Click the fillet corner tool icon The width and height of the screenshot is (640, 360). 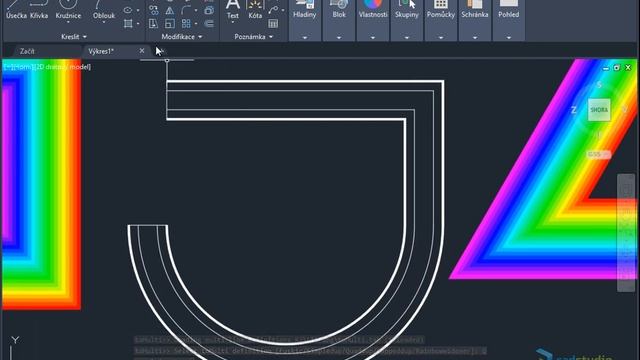(x=186, y=10)
